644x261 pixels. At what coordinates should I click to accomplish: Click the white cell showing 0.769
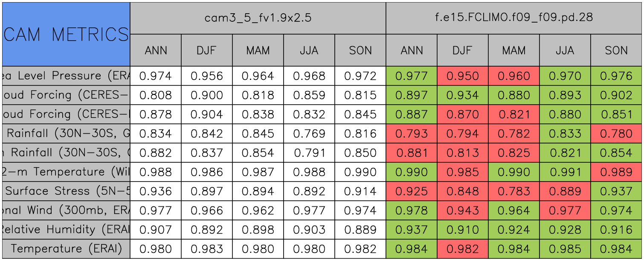coord(309,134)
